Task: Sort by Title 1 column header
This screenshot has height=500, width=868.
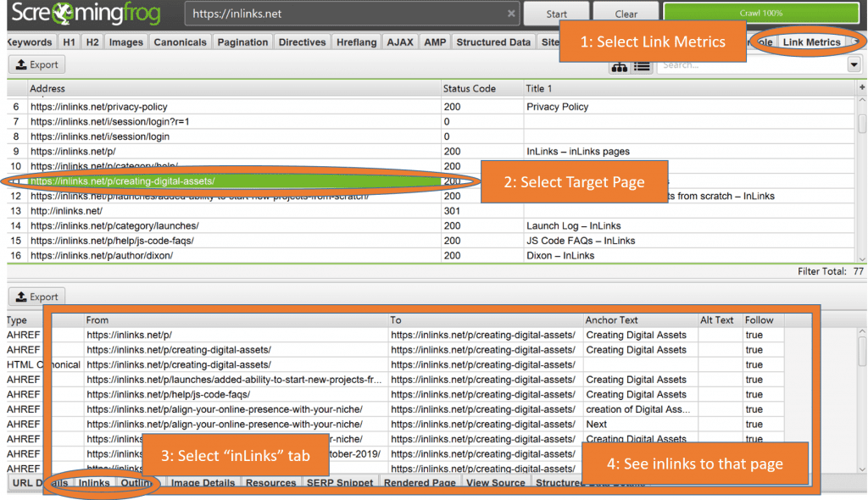Action: 690,89
